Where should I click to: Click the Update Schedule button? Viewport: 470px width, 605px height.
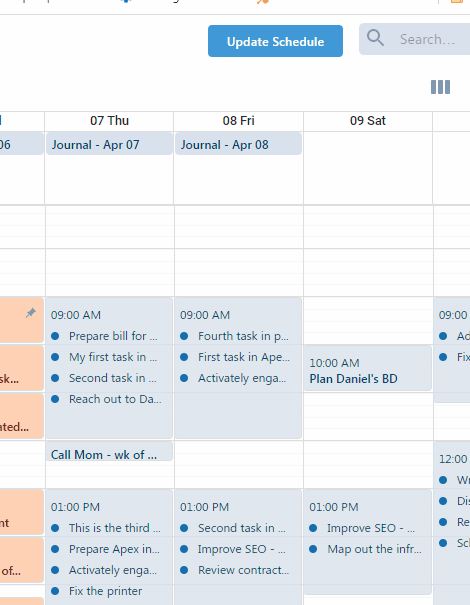pos(275,41)
